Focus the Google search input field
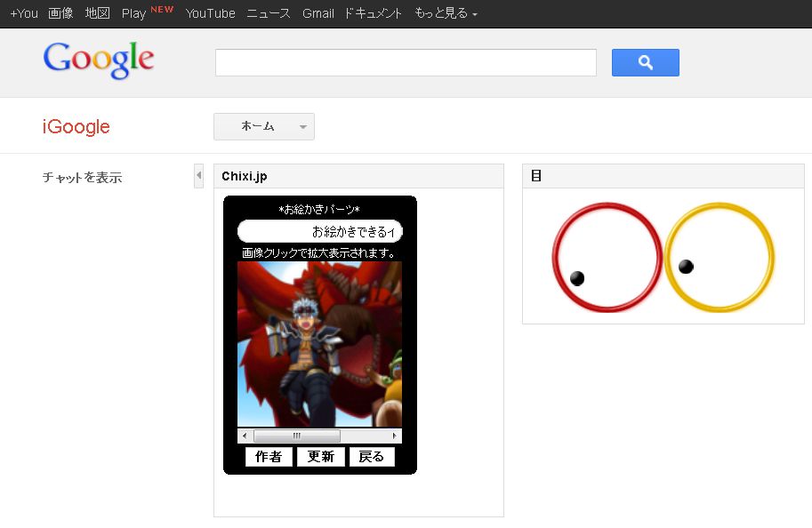 [406, 62]
